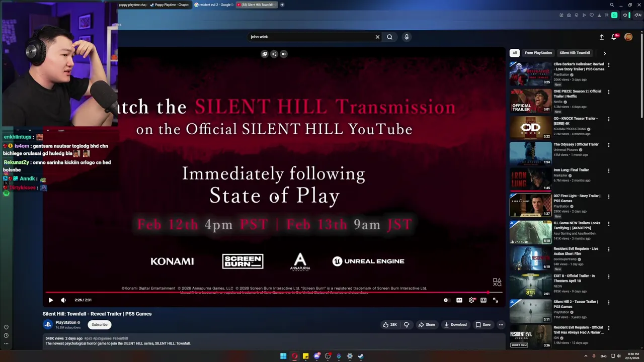Viewport: 644px width, 362px height.
Task: Open the account avatar menu
Action: coord(628,37)
